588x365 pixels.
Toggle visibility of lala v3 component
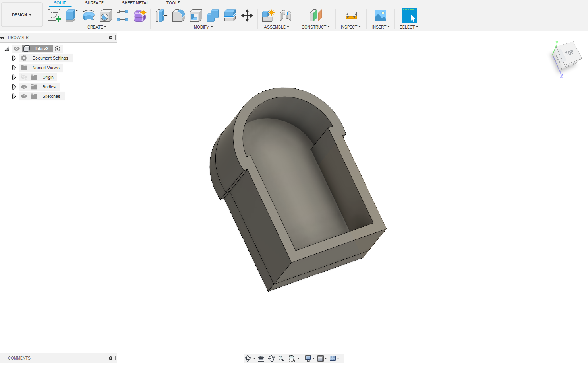pos(16,49)
